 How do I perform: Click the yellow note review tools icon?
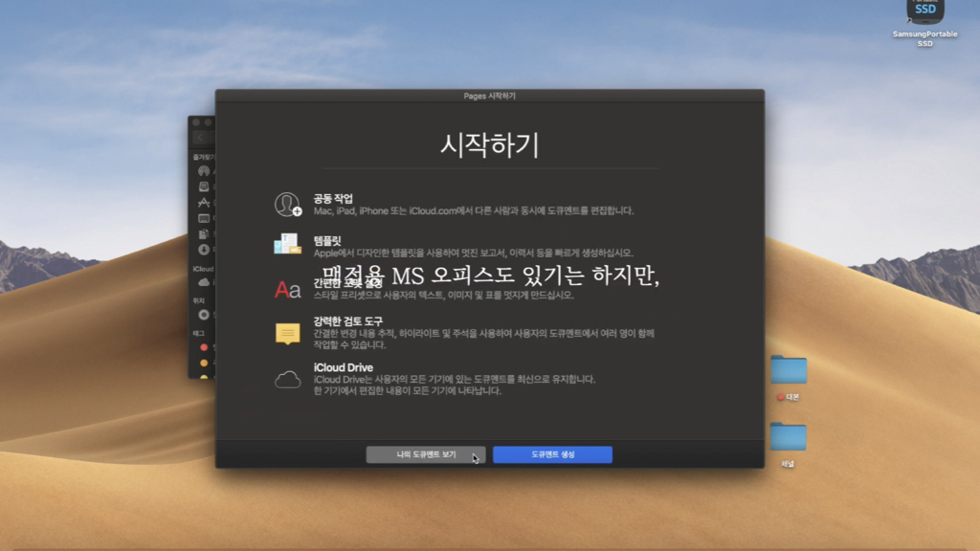[x=287, y=334]
